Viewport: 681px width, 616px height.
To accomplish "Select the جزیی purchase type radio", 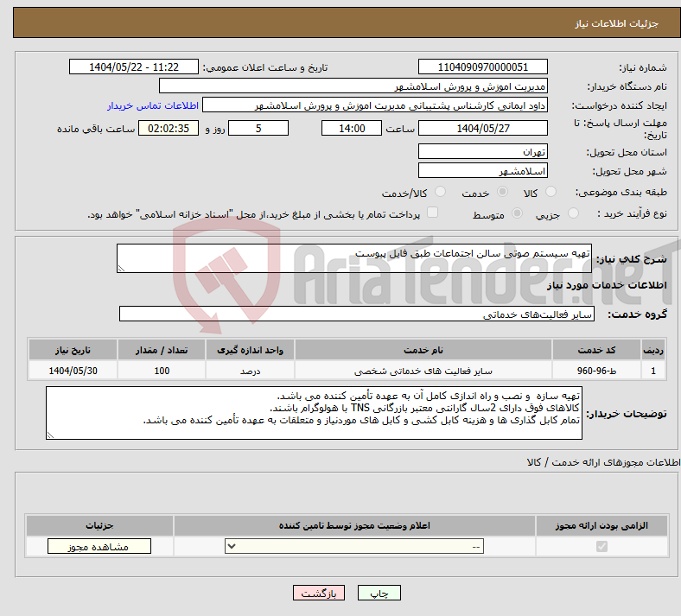I will pos(573,213).
